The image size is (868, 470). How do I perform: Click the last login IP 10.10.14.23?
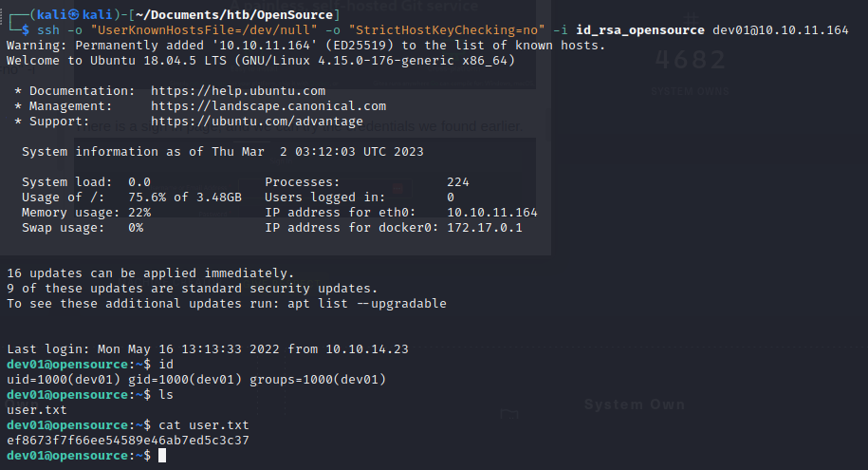tap(367, 349)
